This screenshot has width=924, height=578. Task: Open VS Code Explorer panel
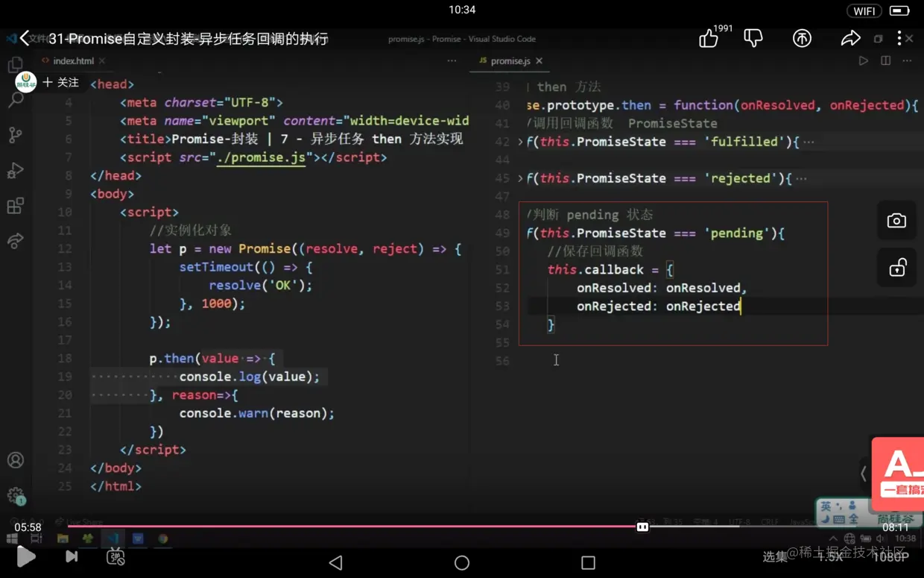pos(15,65)
